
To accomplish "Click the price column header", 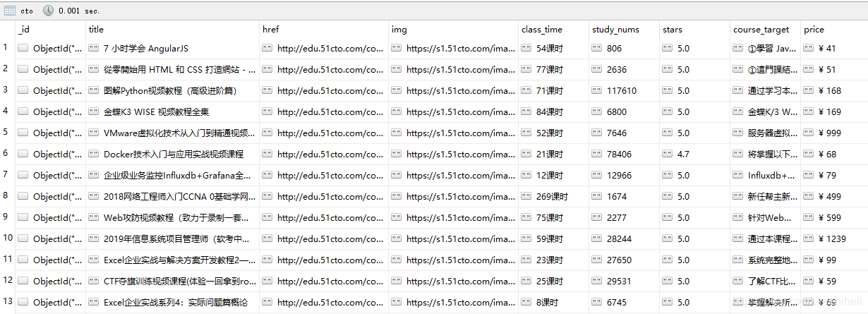I will click(x=834, y=30).
